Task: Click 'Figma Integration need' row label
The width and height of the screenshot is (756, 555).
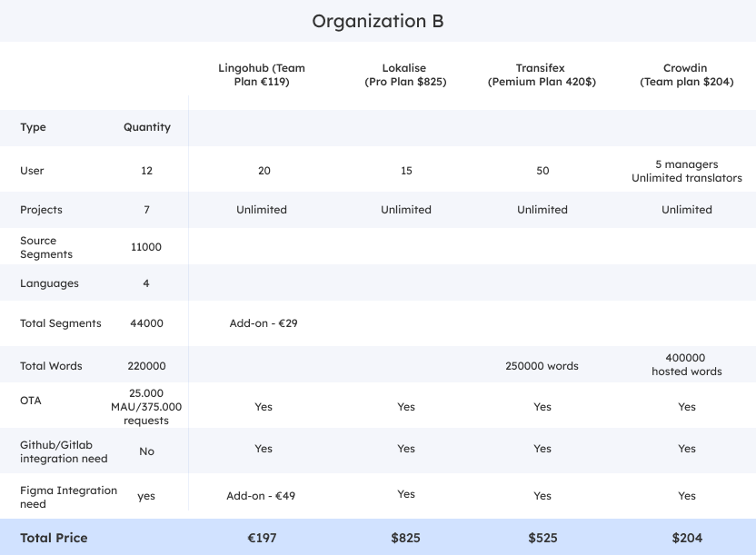Action: (x=68, y=497)
